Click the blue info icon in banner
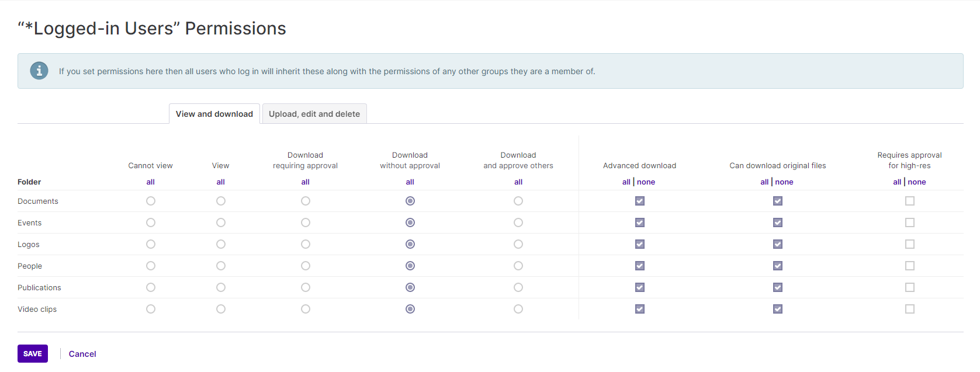Screen dimensions: 980x372 tap(39, 71)
